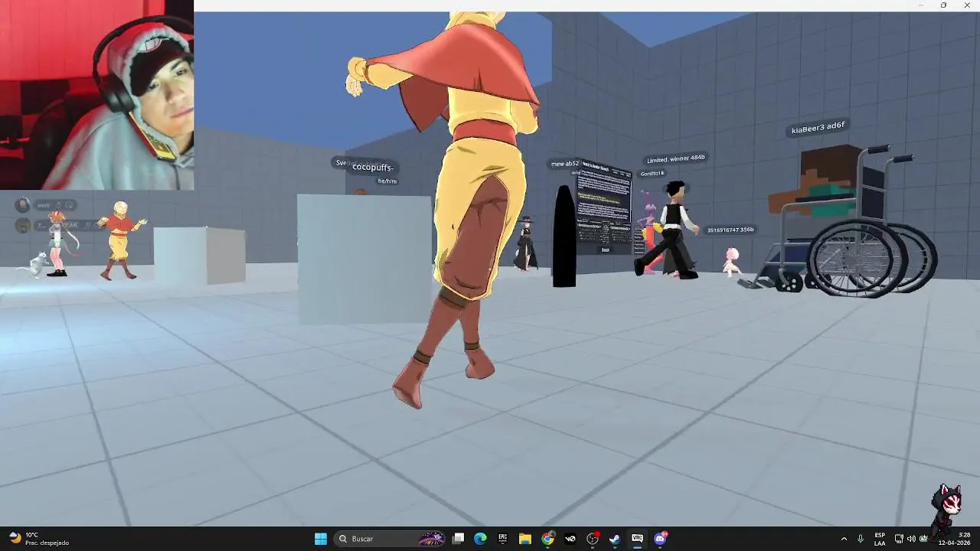Select the VRChat taskbar icon

637,539
